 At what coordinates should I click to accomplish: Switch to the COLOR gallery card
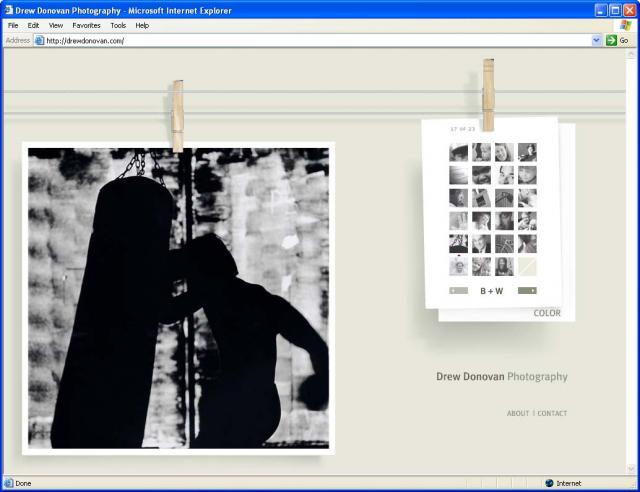pos(547,313)
